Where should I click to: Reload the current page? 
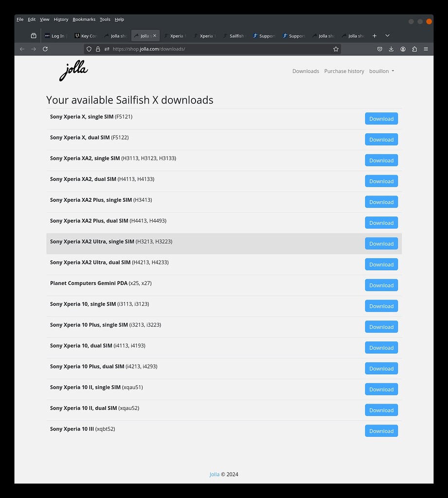[x=45, y=49]
